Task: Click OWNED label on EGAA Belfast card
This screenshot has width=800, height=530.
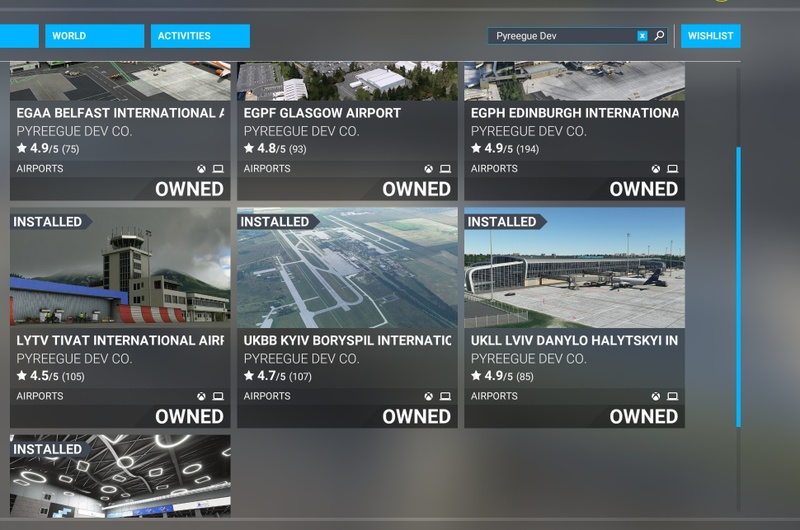Action: click(189, 189)
